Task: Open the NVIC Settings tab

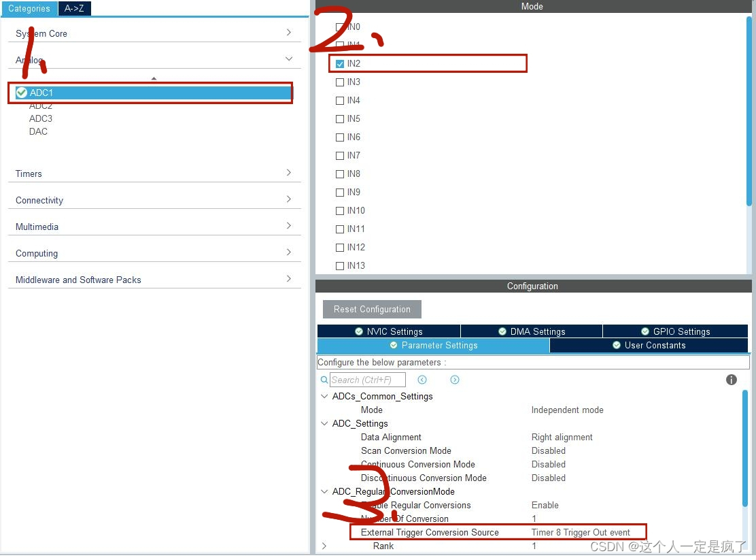Action: (x=389, y=331)
